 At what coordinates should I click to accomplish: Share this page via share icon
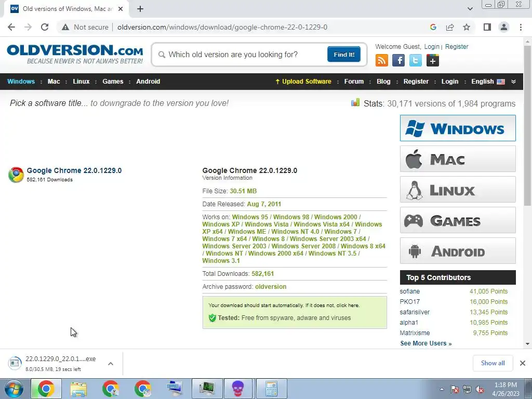(450, 27)
